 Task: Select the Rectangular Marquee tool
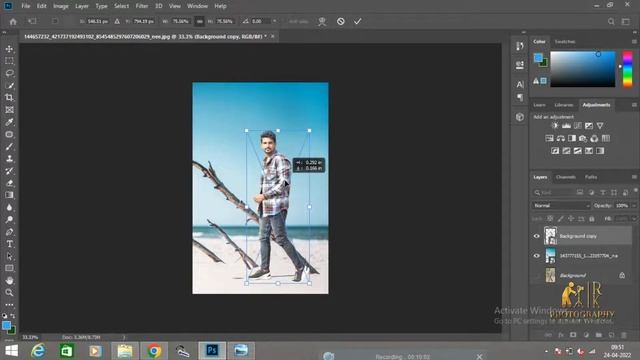point(9,61)
